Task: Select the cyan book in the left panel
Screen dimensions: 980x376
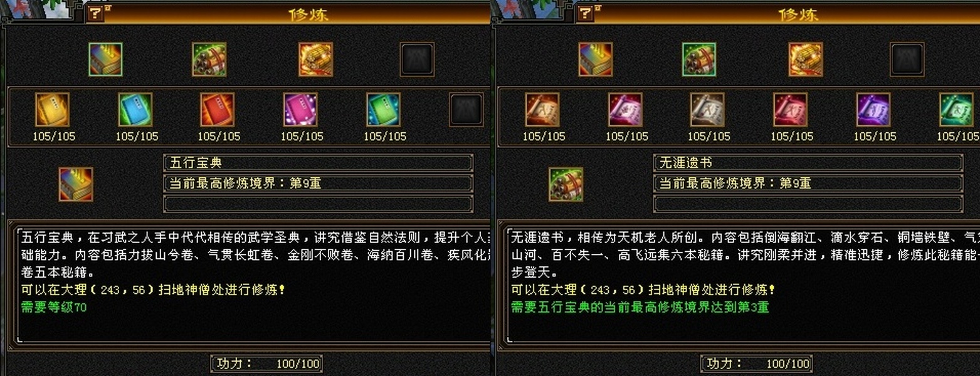Action: [x=135, y=110]
